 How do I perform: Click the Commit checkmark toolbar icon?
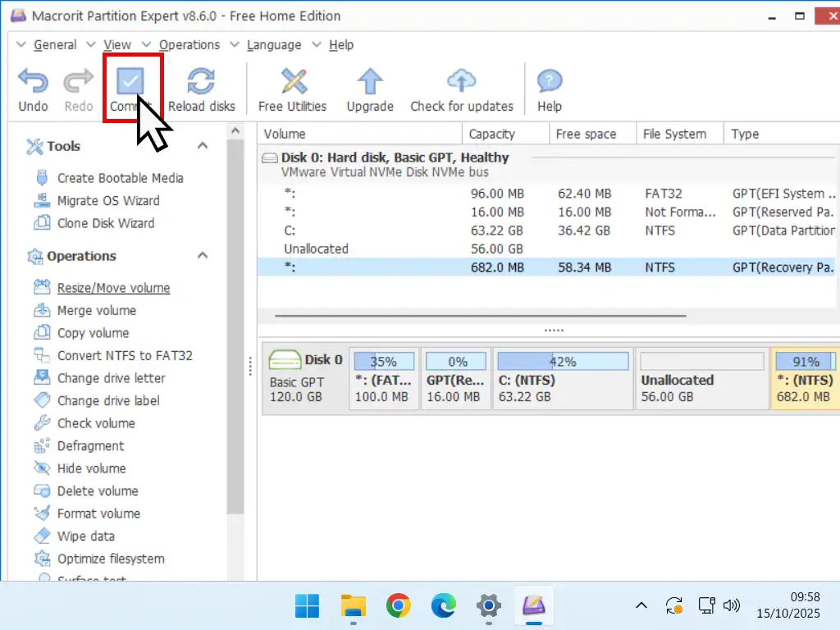130,82
